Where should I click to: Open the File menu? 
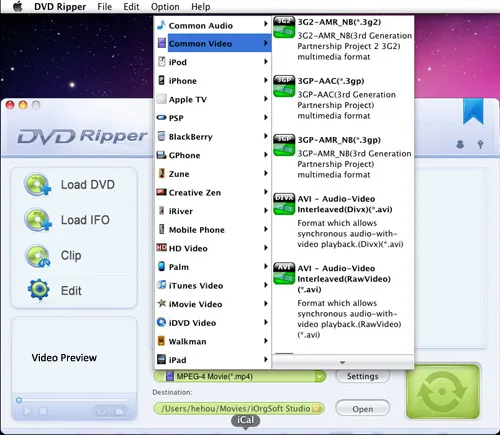click(x=104, y=7)
